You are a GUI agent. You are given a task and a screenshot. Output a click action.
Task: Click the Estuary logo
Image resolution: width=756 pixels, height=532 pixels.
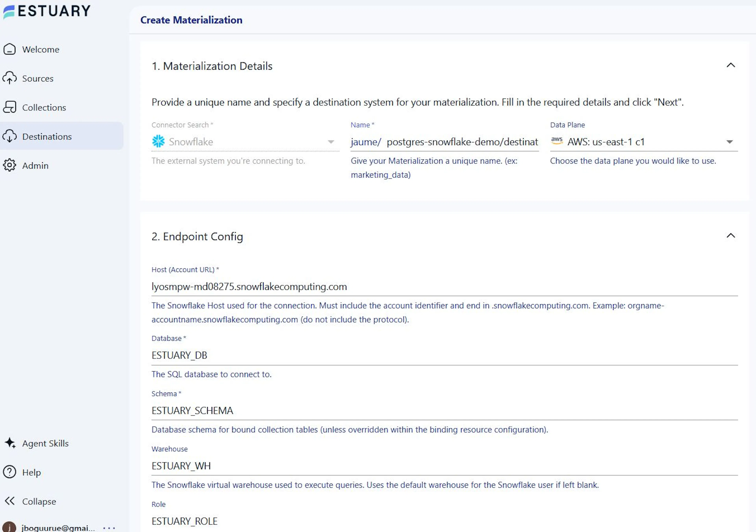[46, 12]
